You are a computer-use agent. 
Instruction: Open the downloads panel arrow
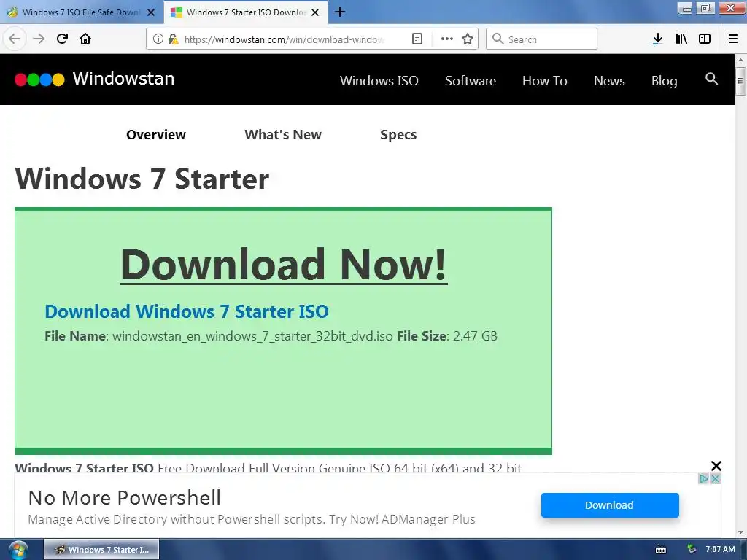coord(658,39)
